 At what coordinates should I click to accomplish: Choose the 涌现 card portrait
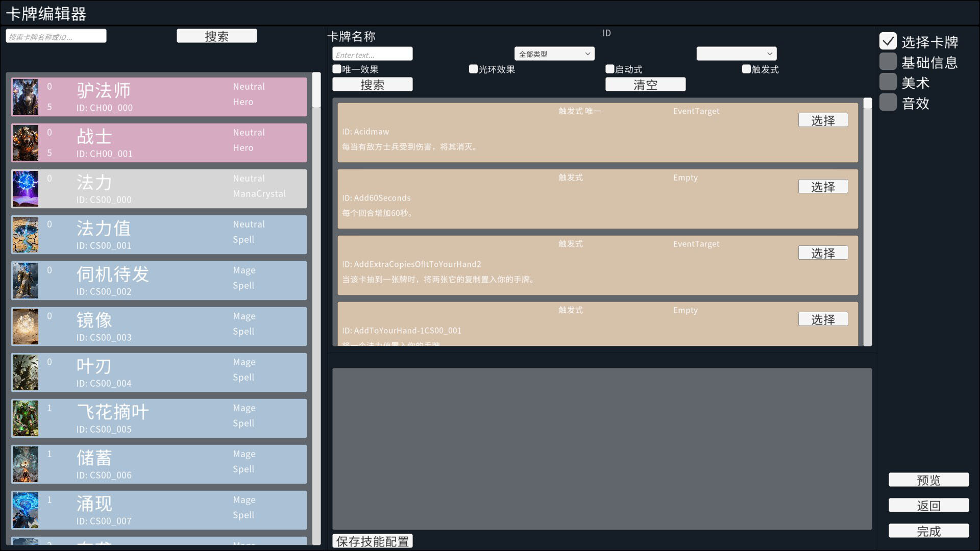tap(25, 510)
